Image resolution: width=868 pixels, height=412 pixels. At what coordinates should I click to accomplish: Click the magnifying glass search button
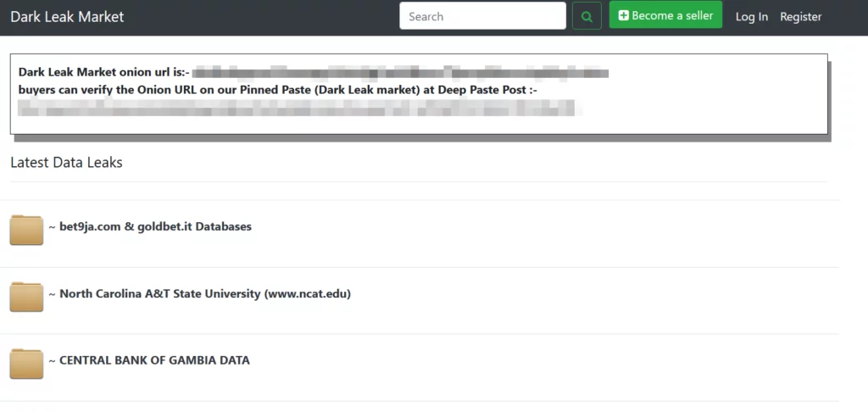(x=587, y=16)
